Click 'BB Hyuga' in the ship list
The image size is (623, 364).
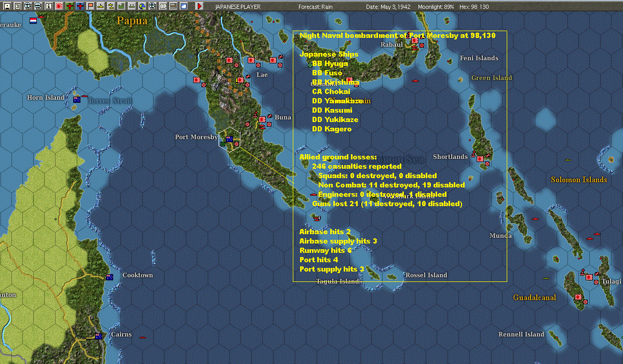tap(330, 64)
